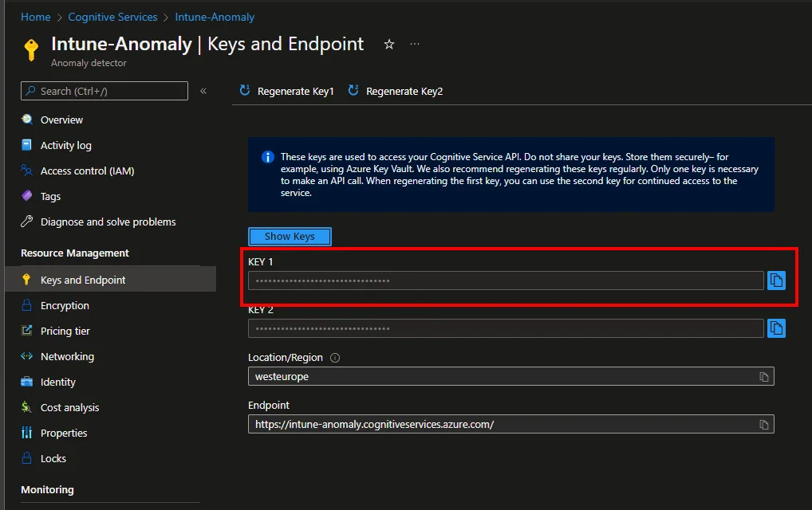The image size is (812, 510).
Task: Select Keys and Endpoint in sidebar
Action: [110, 280]
